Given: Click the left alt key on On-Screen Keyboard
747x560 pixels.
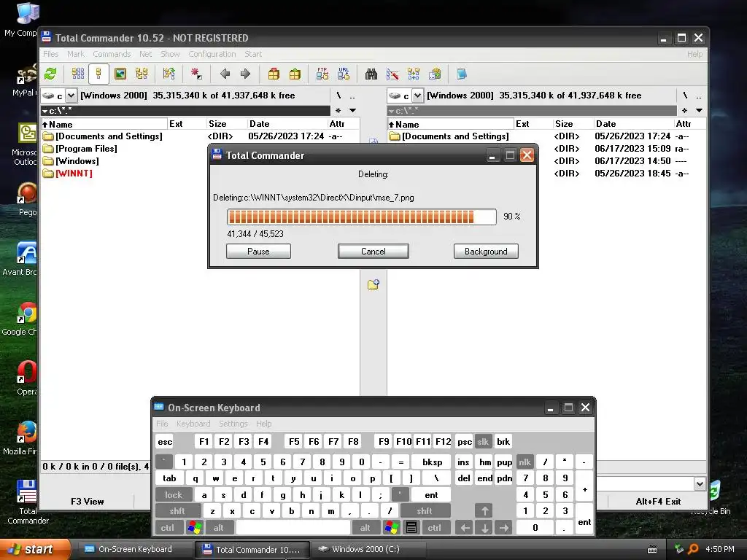Looking at the screenshot, I should [x=218, y=528].
